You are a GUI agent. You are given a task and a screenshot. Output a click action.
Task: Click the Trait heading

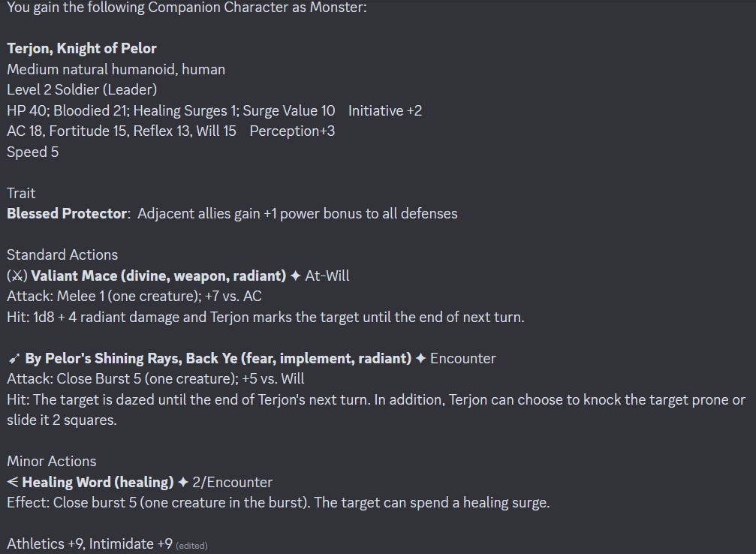[21, 194]
